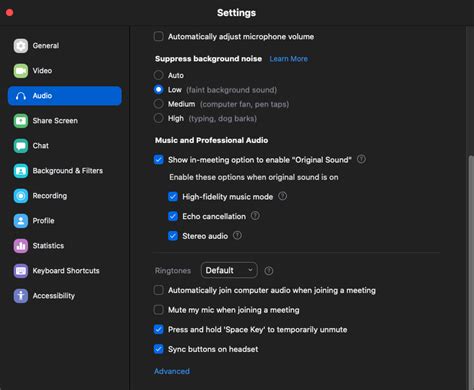Close the Settings window with red button
The width and height of the screenshot is (474, 390).
[10, 13]
